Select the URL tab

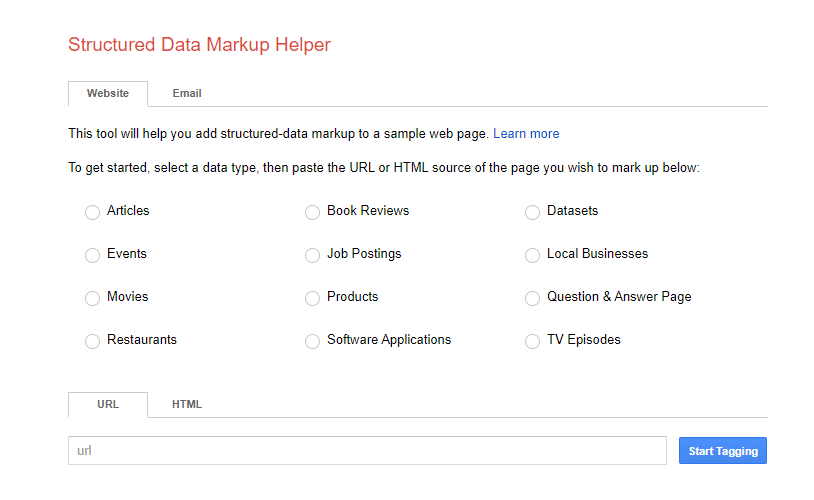108,405
